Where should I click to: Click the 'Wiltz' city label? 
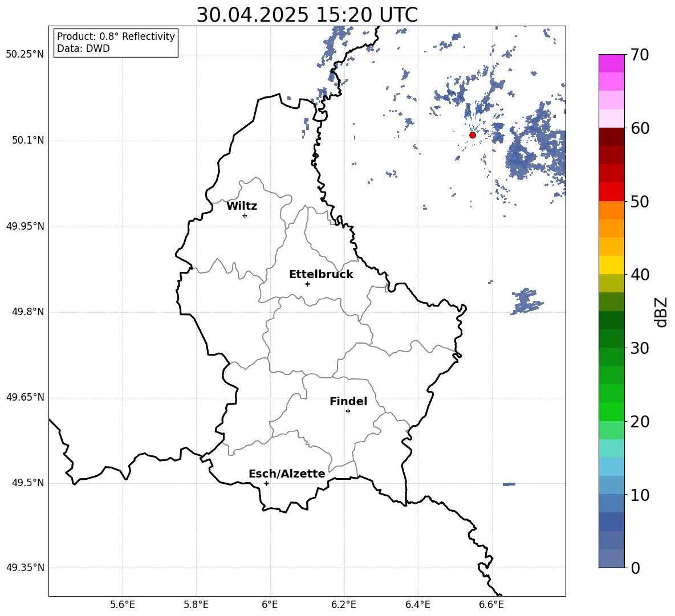(242, 206)
